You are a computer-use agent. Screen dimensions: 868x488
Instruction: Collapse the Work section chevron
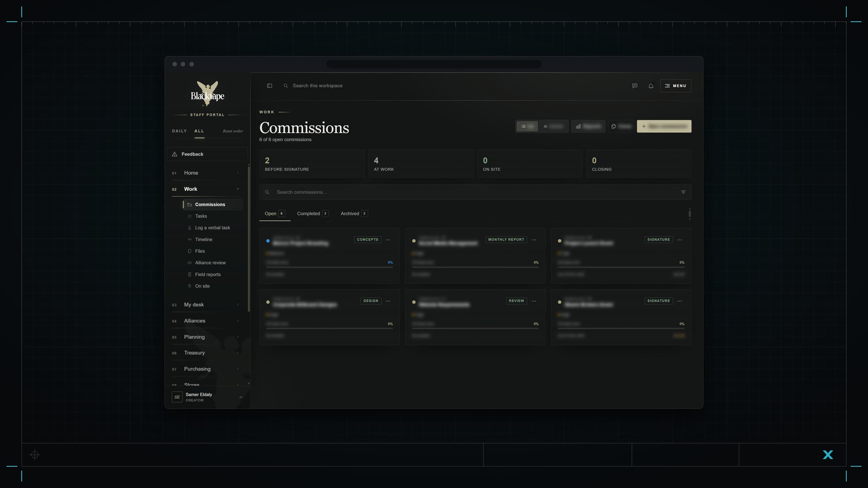coord(238,189)
